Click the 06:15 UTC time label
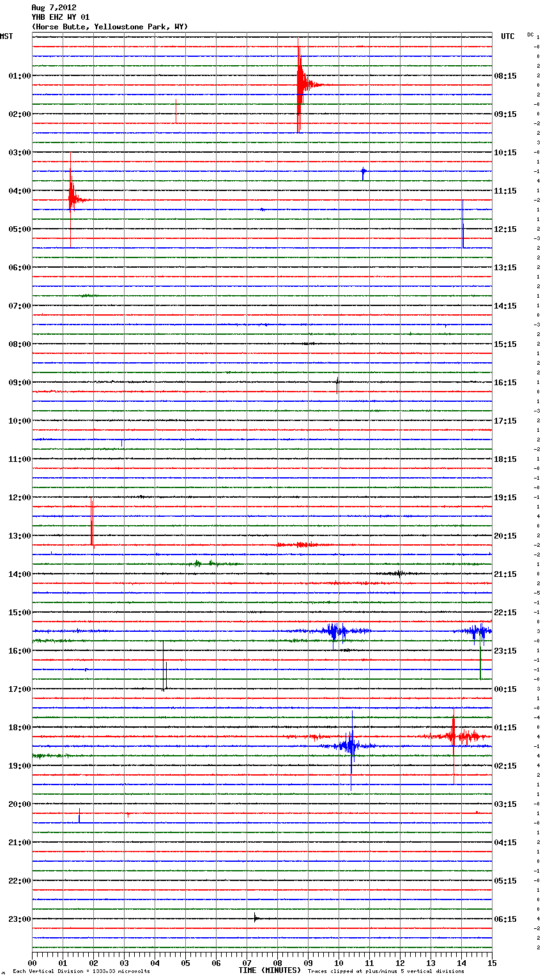 505,919
